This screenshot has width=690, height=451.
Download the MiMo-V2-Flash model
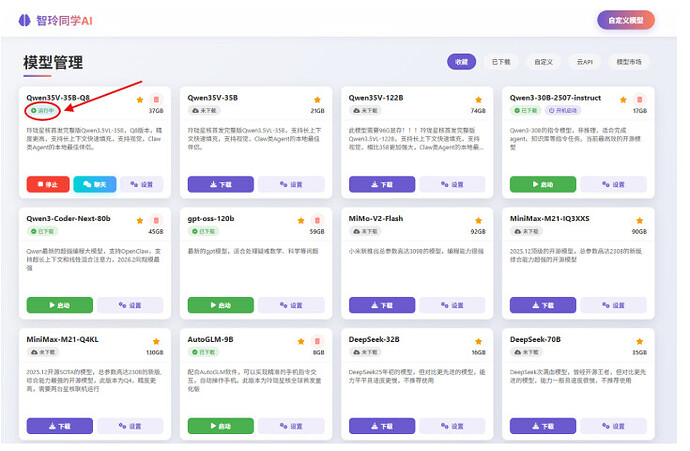pos(382,305)
